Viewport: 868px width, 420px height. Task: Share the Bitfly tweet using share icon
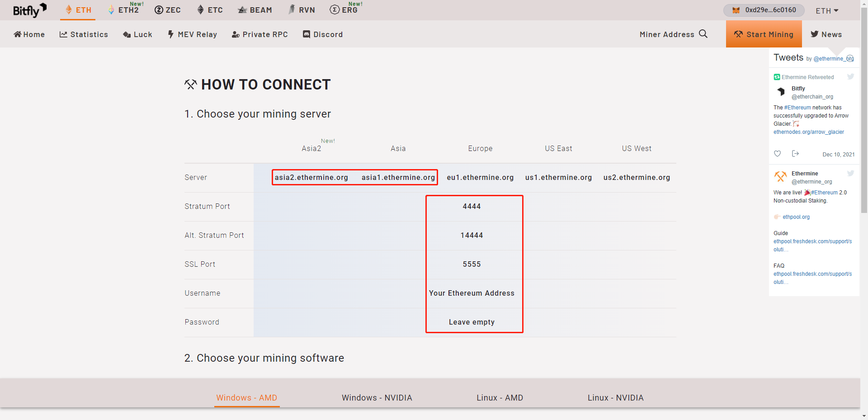pos(795,154)
